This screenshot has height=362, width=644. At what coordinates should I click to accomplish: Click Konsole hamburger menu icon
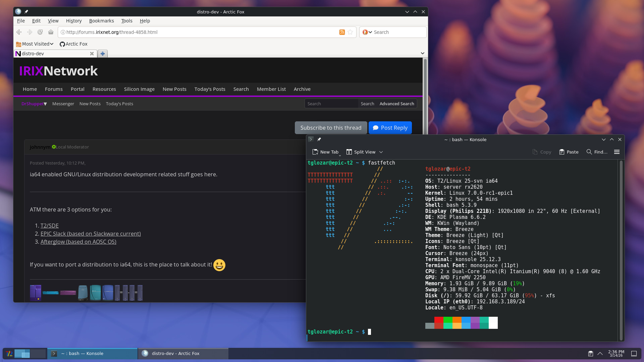[616, 152]
